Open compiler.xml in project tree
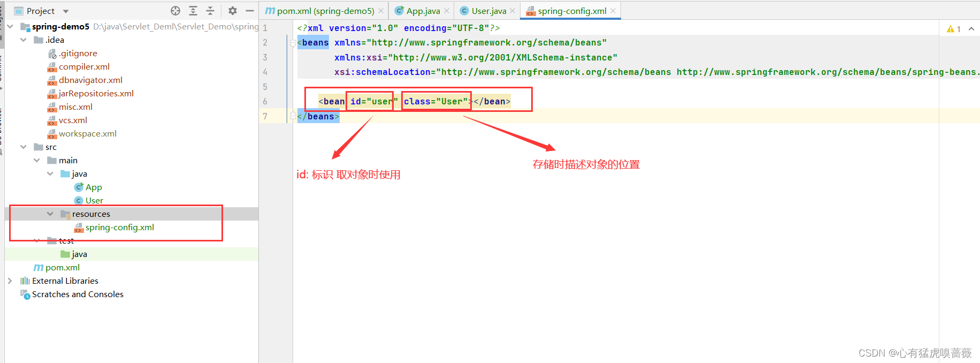 (84, 66)
